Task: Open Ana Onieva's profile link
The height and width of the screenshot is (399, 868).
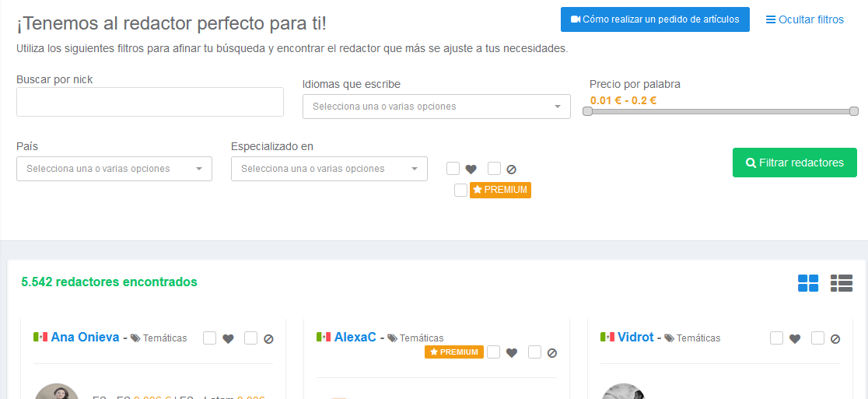Action: tap(85, 337)
